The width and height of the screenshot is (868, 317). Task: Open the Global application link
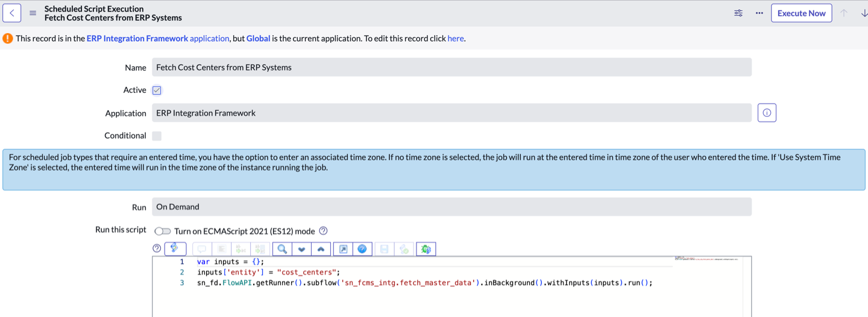click(x=258, y=38)
